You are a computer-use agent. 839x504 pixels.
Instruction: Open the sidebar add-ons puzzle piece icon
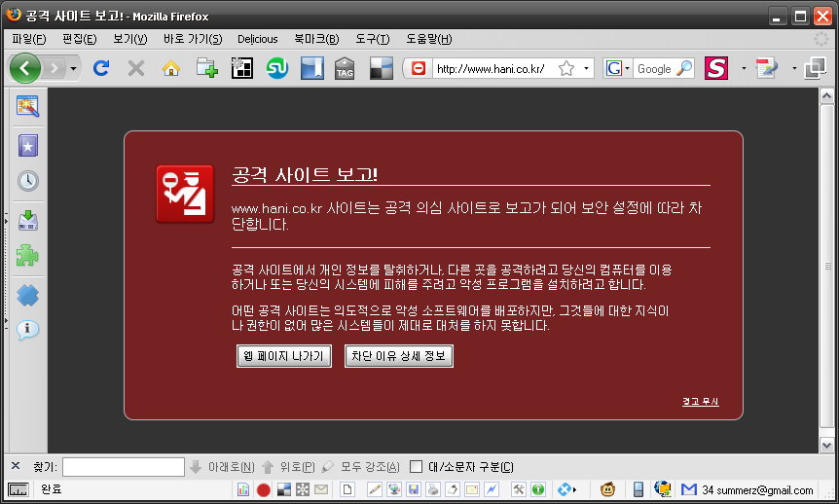(27, 255)
